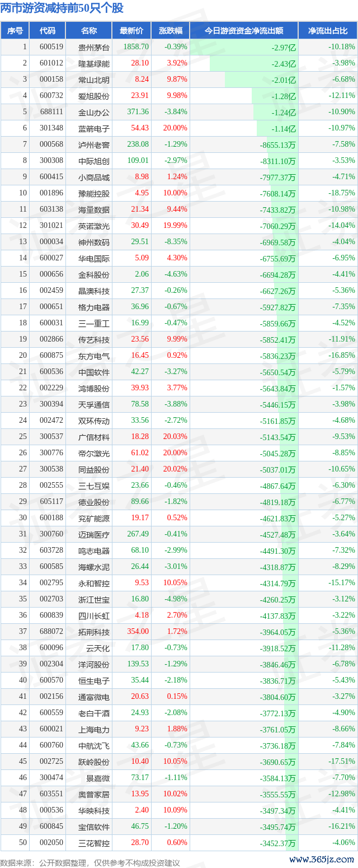Click the 最新价 column header
This screenshot has width=358, height=868.
click(132, 31)
